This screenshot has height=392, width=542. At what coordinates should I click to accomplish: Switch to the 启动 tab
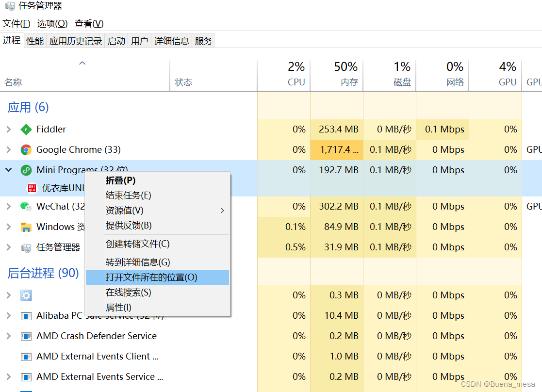coord(116,41)
